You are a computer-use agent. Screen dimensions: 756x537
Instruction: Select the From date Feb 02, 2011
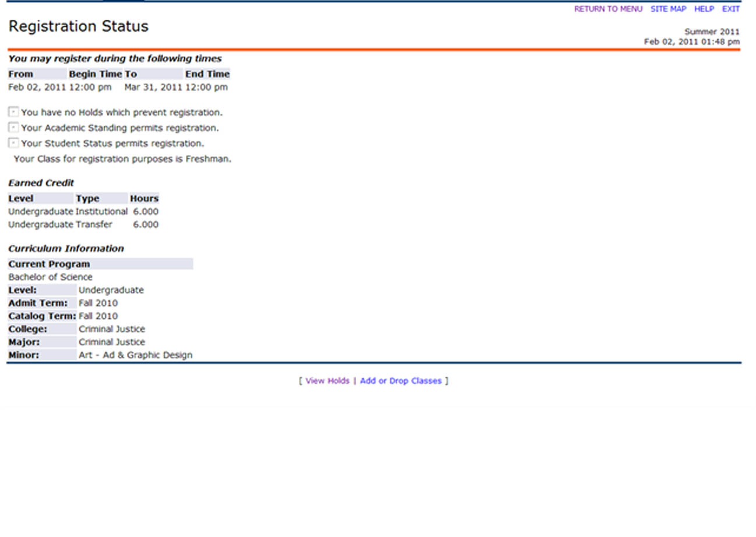click(x=37, y=87)
